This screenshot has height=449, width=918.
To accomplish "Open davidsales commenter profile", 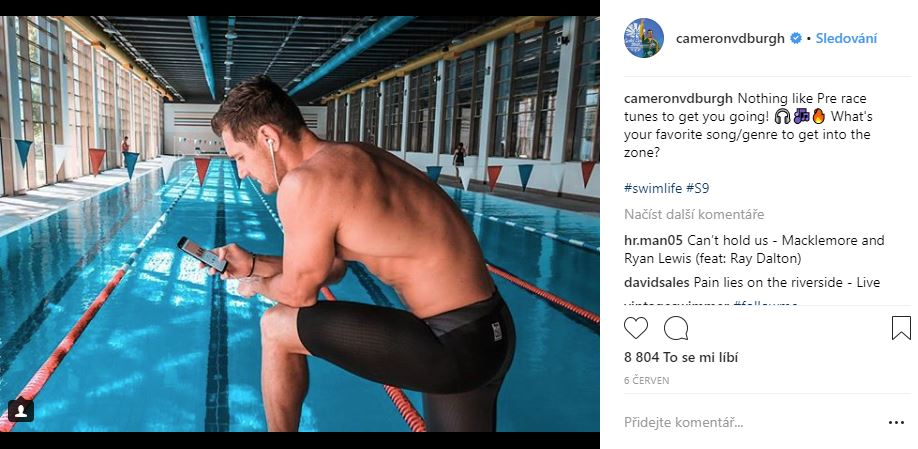I will (657, 283).
